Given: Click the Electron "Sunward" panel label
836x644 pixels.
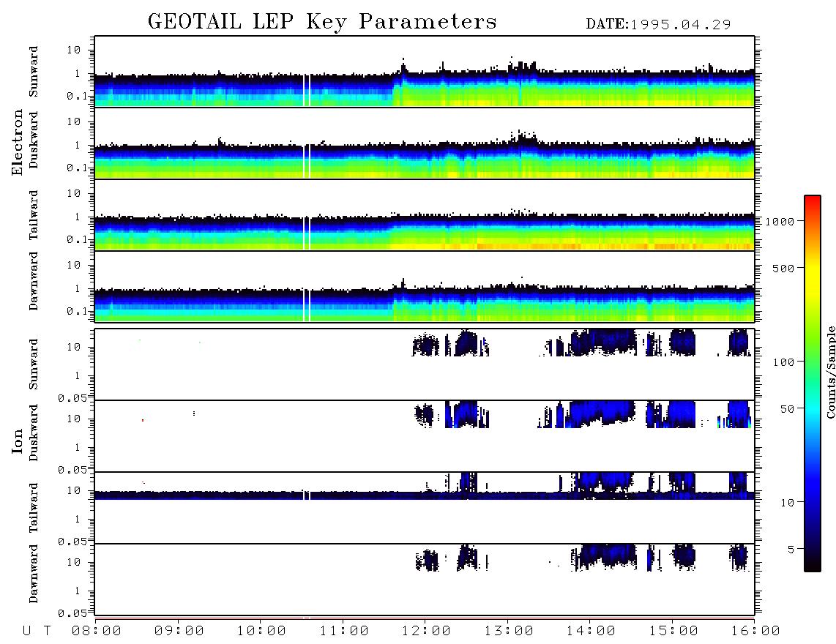Looking at the screenshot, I should pos(34,72).
